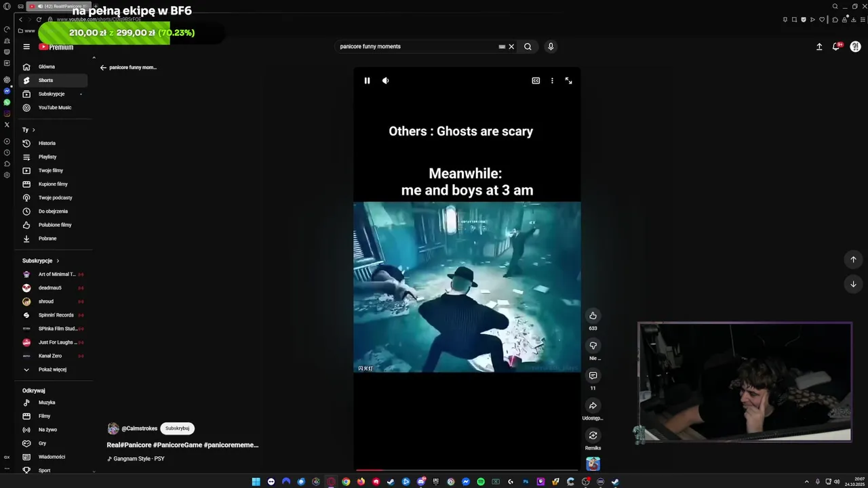Open the deadmau5 subscription channel
868x488 pixels.
pyautogui.click(x=53, y=287)
